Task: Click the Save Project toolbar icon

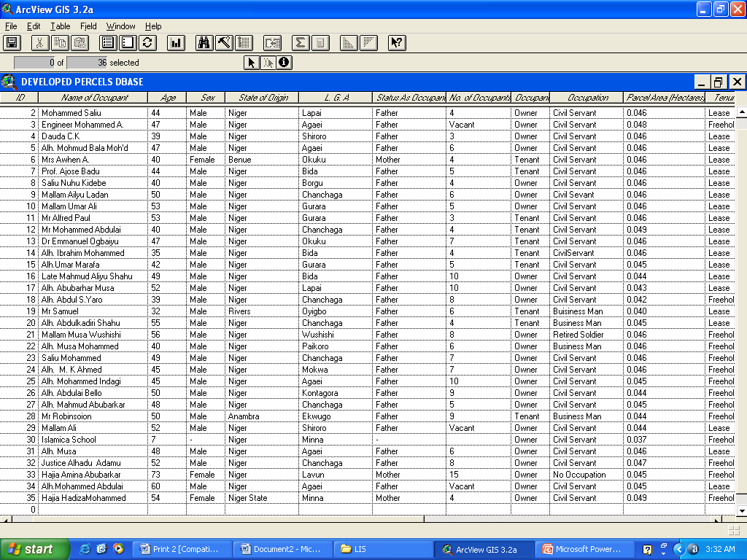Action: point(12,43)
